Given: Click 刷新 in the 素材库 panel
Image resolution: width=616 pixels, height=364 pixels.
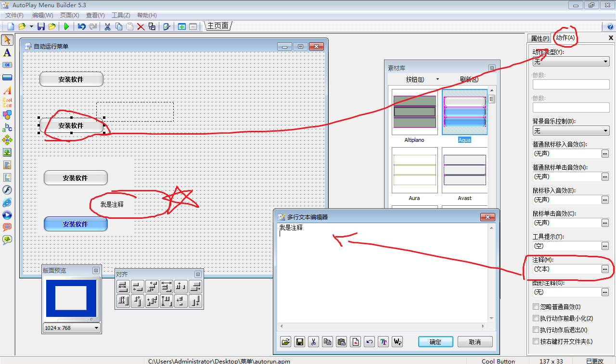Looking at the screenshot, I should [469, 79].
